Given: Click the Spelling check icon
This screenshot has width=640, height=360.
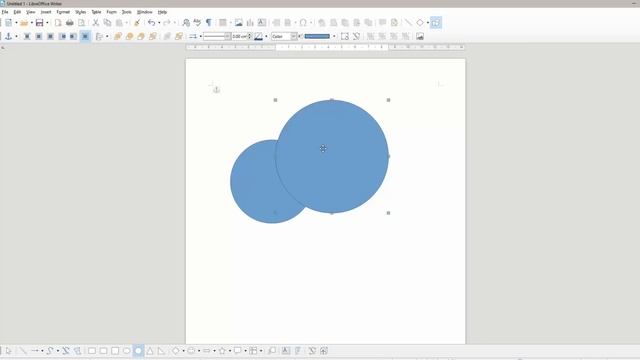Looking at the screenshot, I should click(x=198, y=23).
